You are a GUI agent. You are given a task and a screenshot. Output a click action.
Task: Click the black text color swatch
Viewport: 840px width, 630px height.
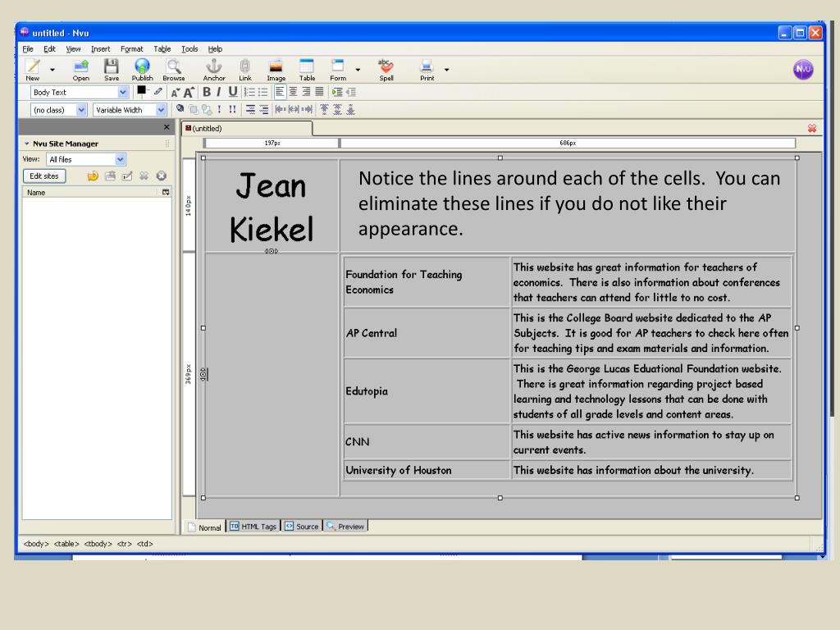point(141,90)
